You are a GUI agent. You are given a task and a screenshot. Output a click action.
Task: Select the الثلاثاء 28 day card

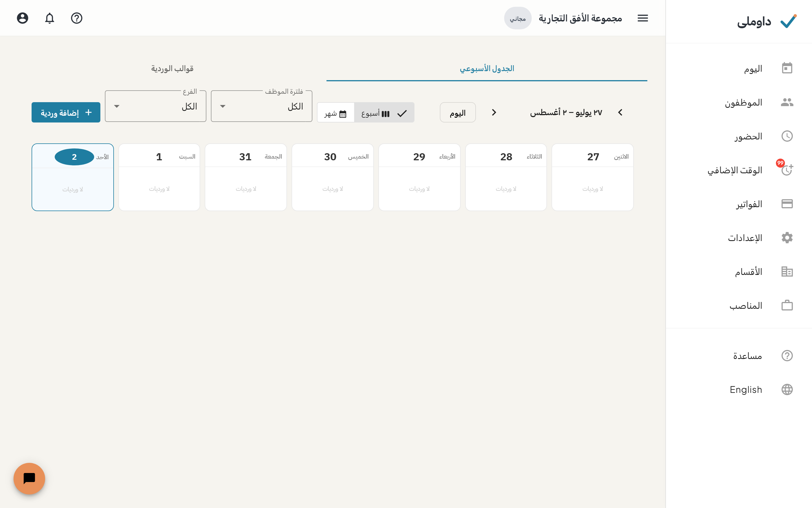tap(506, 177)
